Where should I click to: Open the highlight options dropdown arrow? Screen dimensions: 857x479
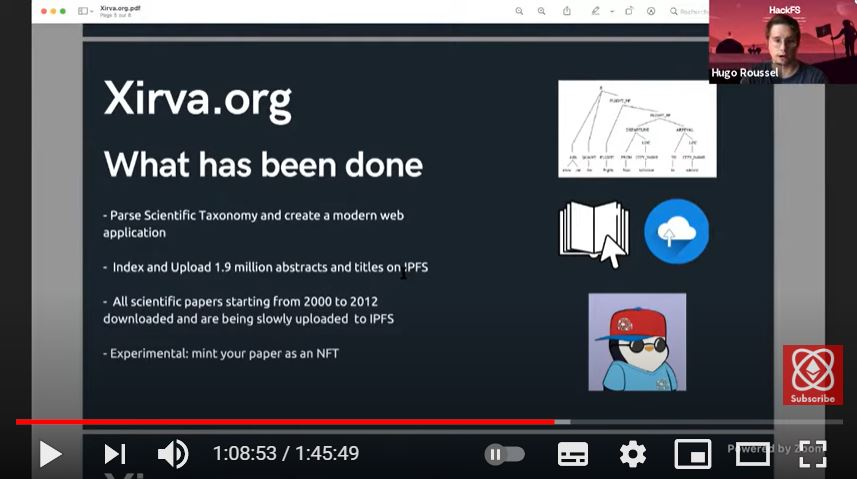612,11
